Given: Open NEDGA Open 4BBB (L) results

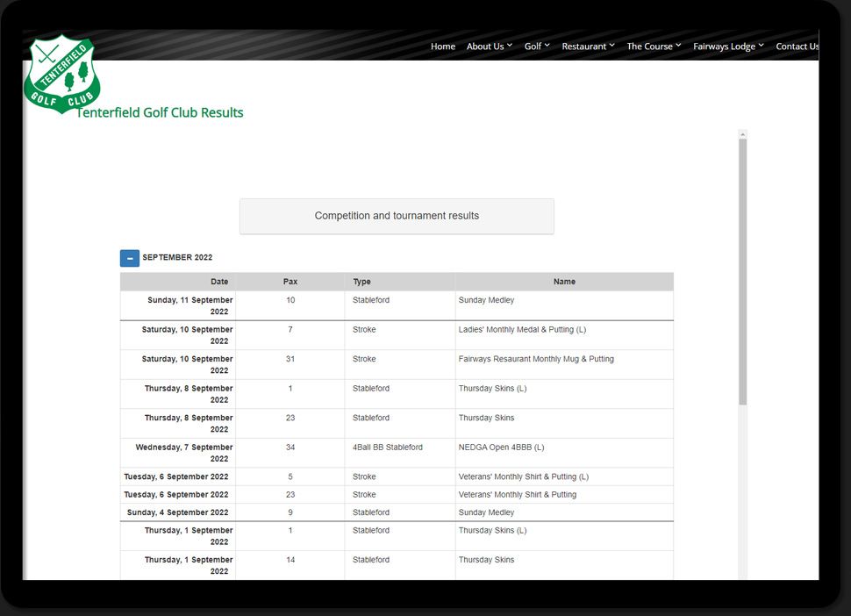Looking at the screenshot, I should point(501,448).
